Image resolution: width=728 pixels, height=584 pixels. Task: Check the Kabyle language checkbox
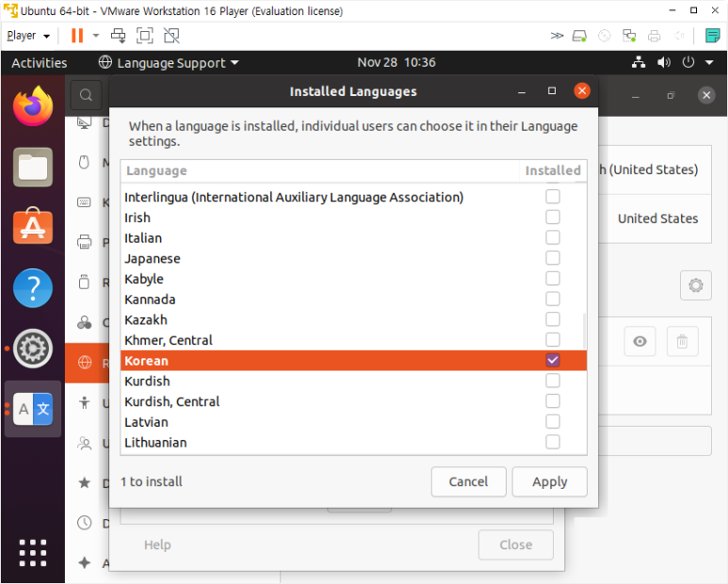tap(553, 278)
